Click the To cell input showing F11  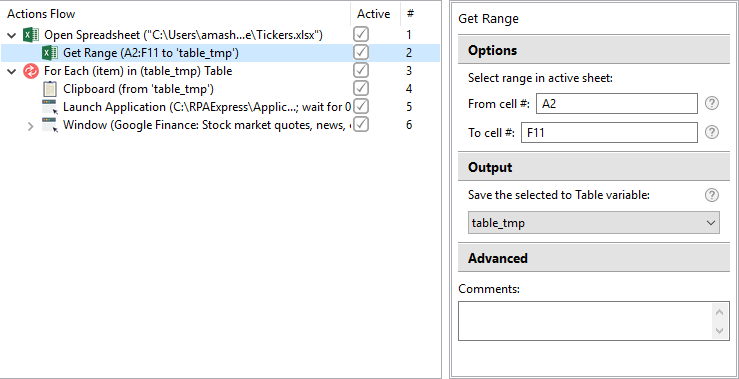pyautogui.click(x=609, y=133)
